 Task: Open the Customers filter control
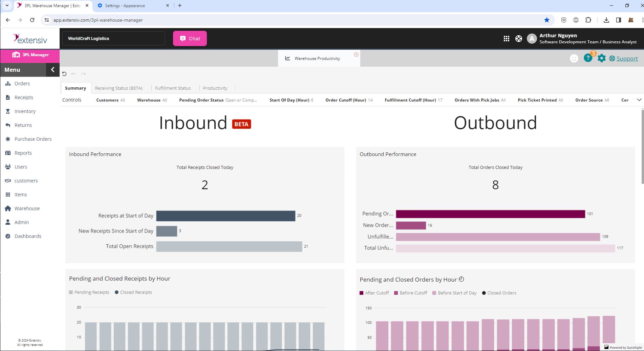click(x=111, y=100)
